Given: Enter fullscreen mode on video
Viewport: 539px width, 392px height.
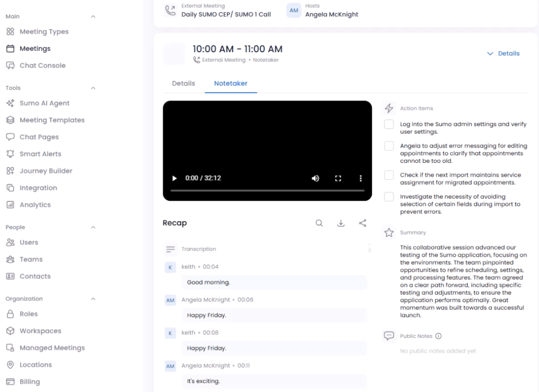Looking at the screenshot, I should pyautogui.click(x=338, y=178).
